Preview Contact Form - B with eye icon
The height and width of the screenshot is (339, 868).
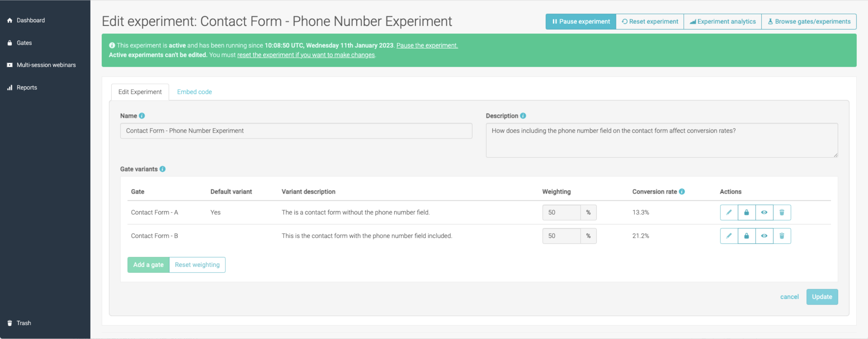pos(764,236)
